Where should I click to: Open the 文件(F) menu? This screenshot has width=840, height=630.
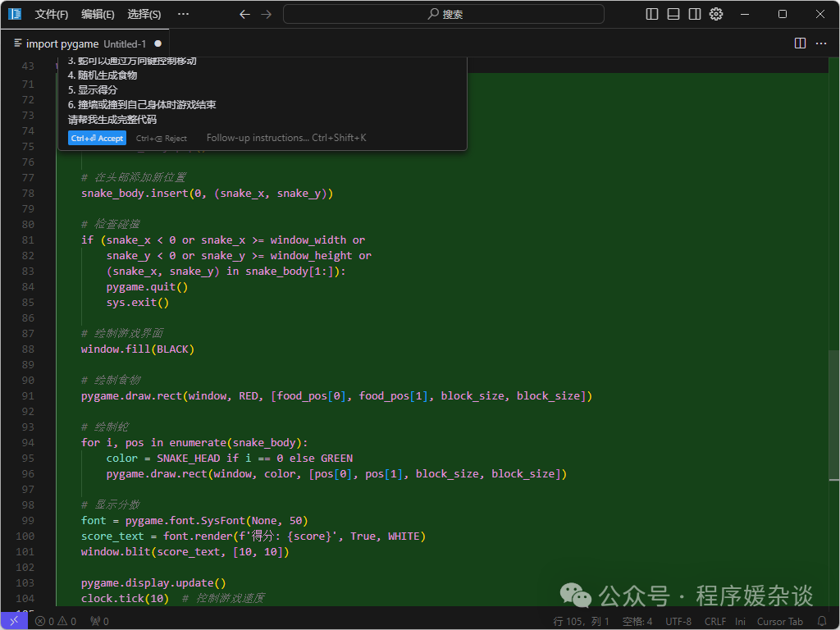click(x=52, y=14)
